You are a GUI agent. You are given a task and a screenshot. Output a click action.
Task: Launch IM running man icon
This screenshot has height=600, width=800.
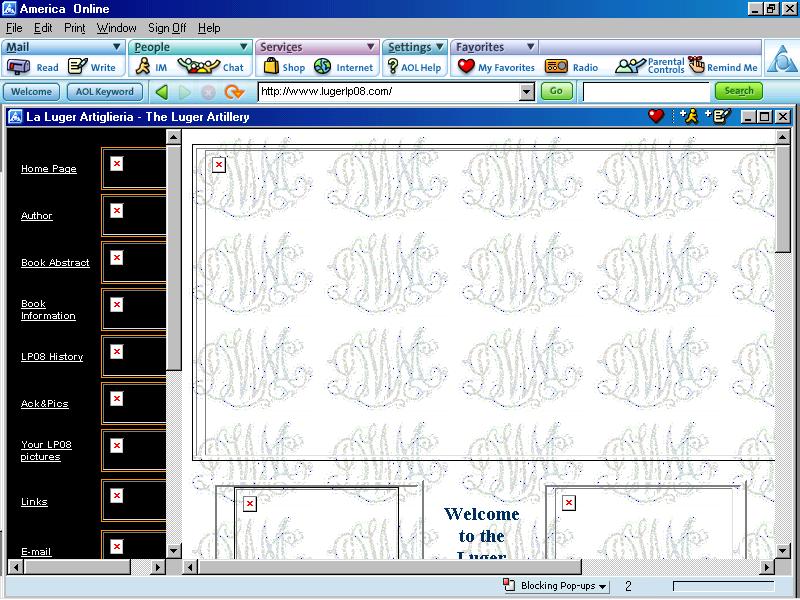tap(143, 66)
